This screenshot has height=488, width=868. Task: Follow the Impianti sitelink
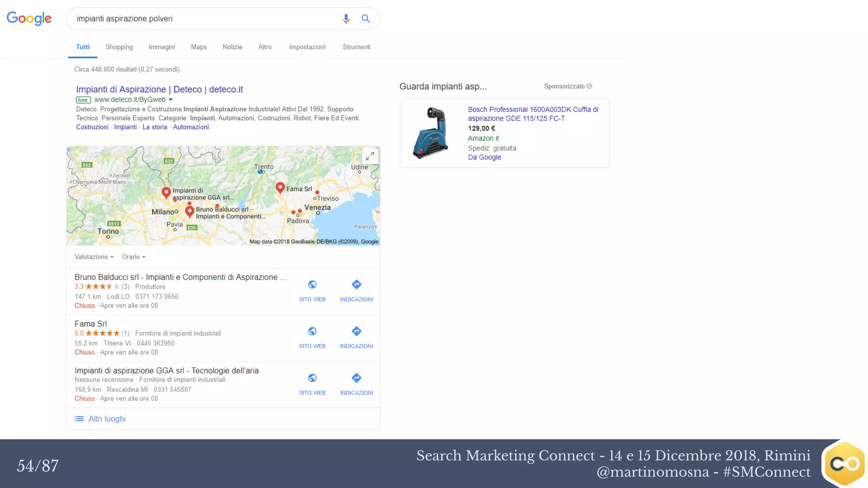point(125,127)
